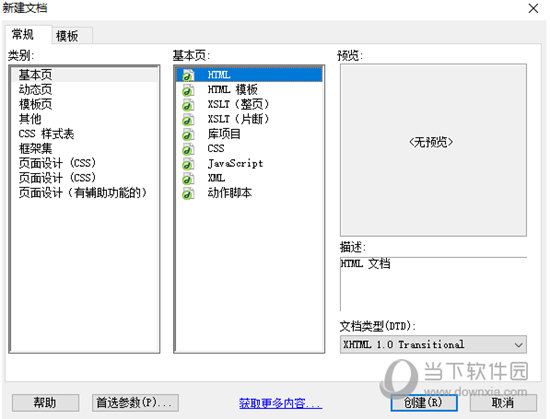
Task: Select the 动作脚本 file icon
Action: click(x=188, y=193)
